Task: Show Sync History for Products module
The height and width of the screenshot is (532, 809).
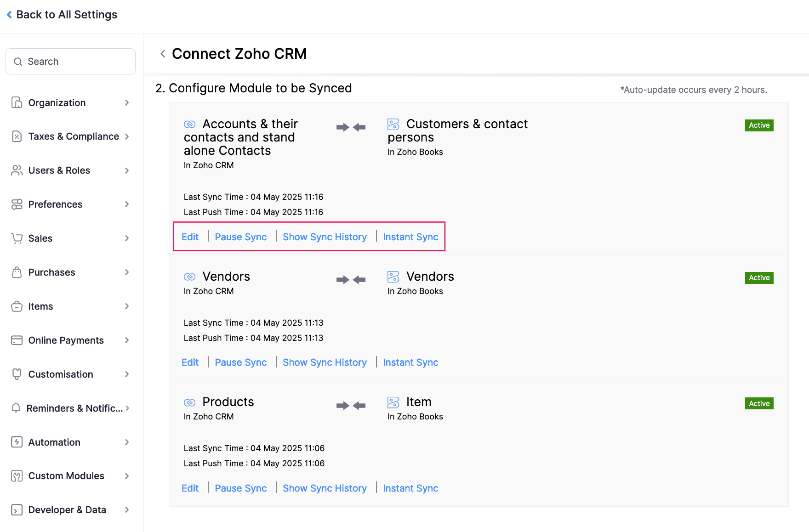Action: (x=325, y=488)
